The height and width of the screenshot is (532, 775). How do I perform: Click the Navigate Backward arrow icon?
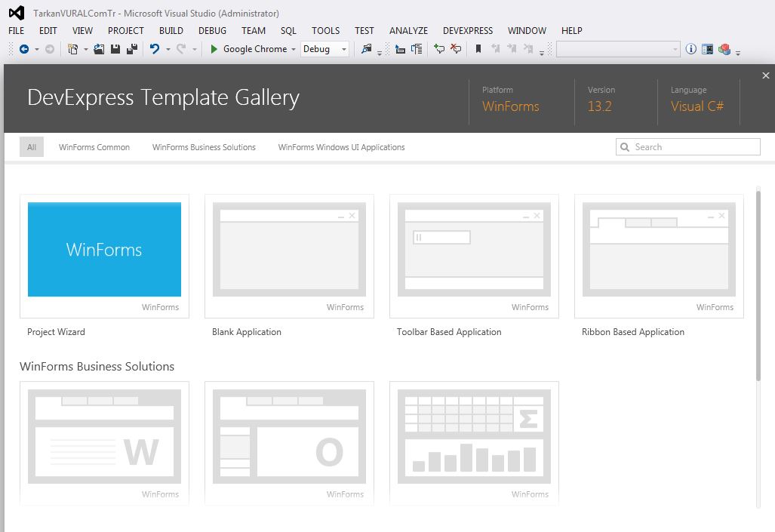point(23,49)
